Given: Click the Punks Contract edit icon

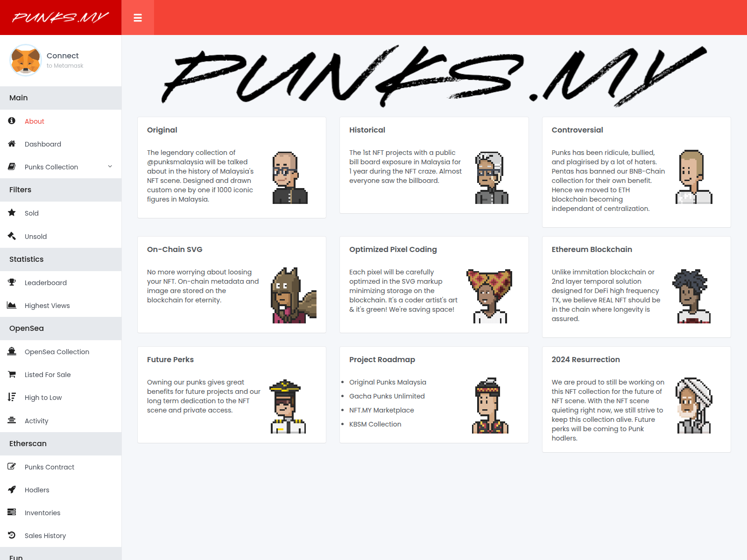Looking at the screenshot, I should click(x=12, y=467).
